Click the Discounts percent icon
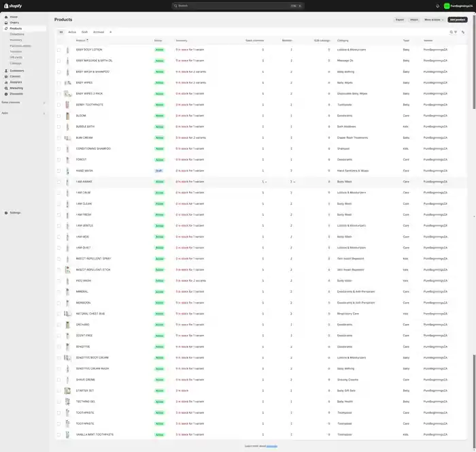Viewport: 476px width, 452px height. [6, 94]
